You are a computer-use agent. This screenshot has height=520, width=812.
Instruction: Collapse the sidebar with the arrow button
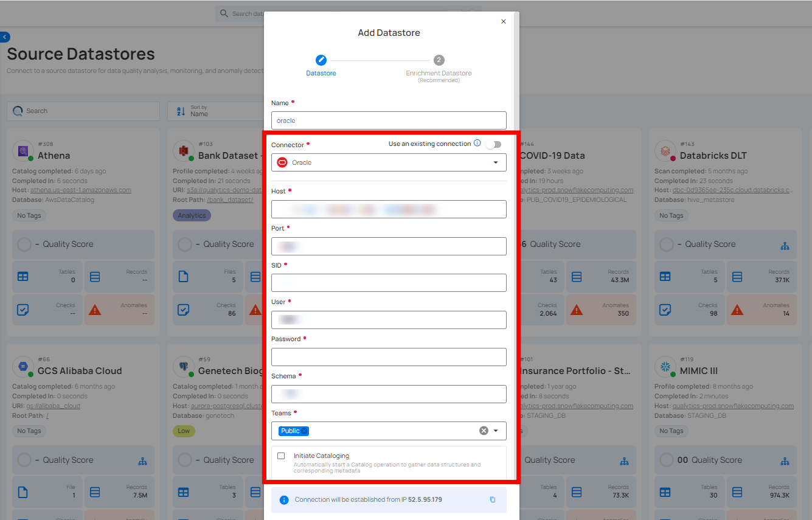point(5,37)
